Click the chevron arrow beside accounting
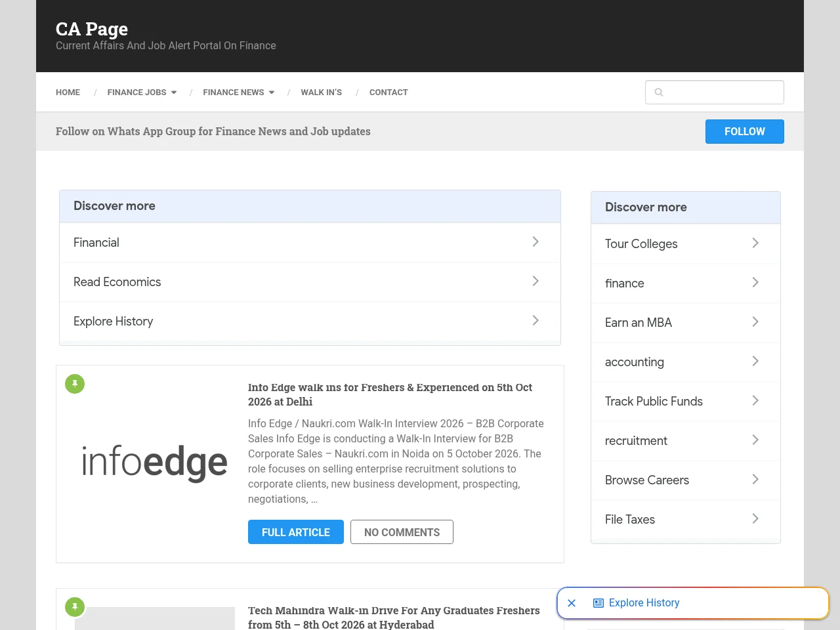Viewport: 840px width, 630px height. point(755,361)
